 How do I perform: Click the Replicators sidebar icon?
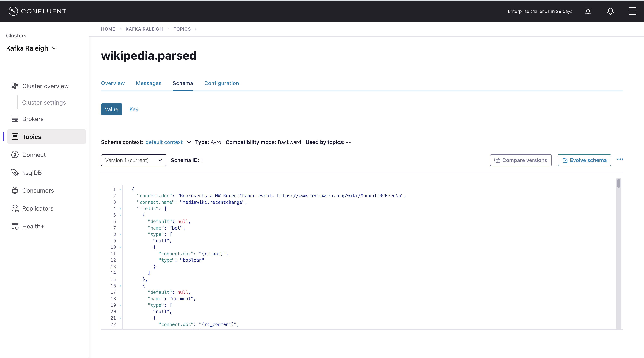click(15, 208)
